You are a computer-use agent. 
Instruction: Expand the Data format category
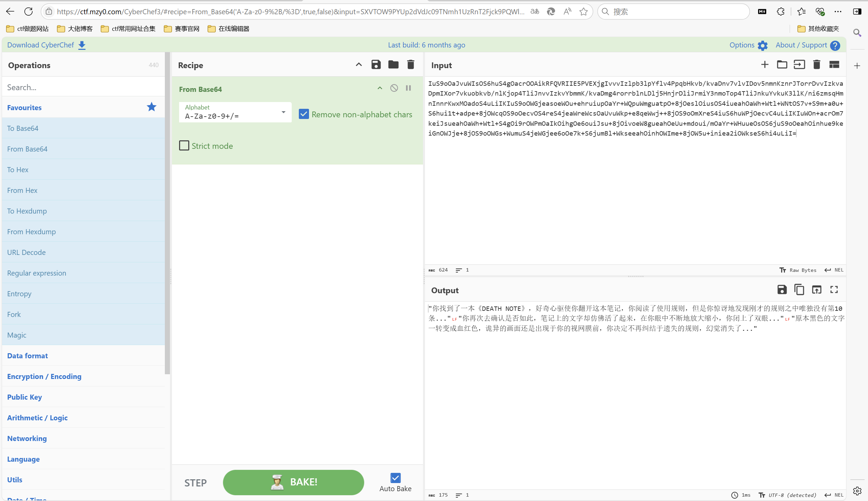27,356
